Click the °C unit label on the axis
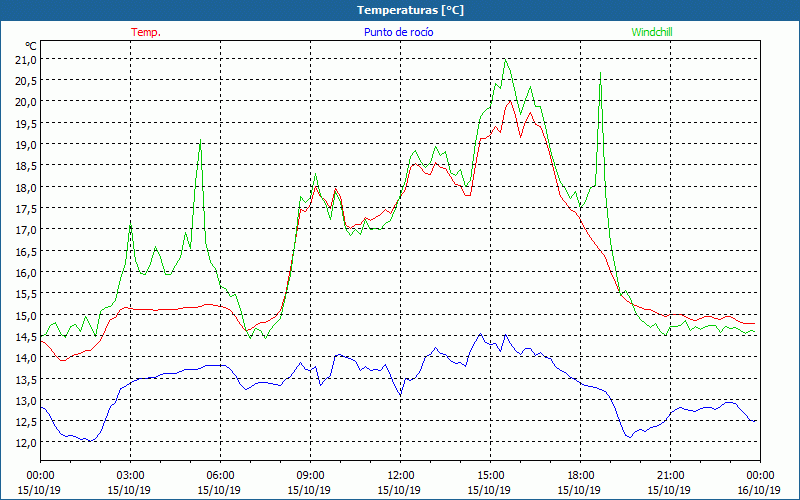Screen dimensions: 800x500 (31, 46)
